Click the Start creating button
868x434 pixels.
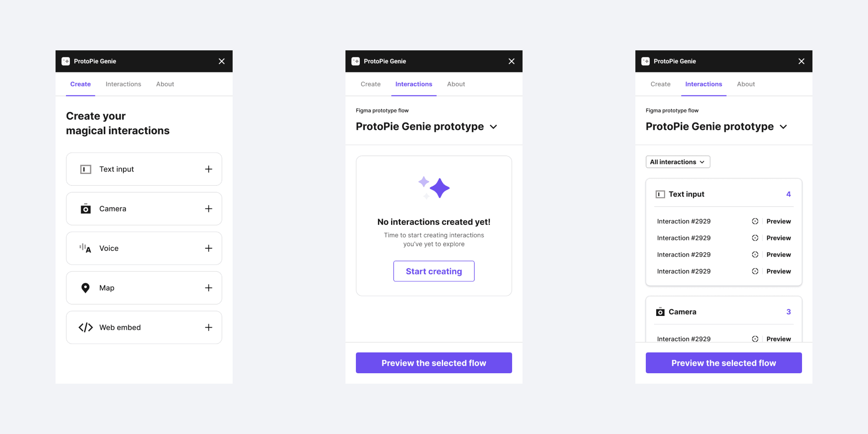click(x=434, y=271)
